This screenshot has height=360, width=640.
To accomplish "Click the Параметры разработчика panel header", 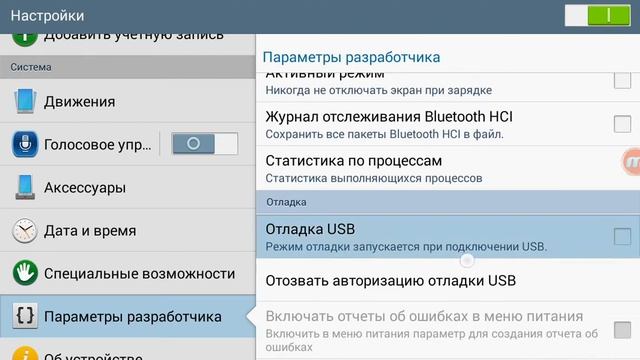I will [x=351, y=57].
